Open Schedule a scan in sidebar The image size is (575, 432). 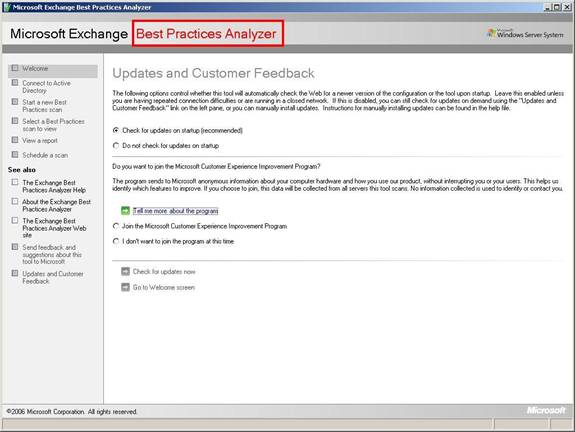[45, 155]
